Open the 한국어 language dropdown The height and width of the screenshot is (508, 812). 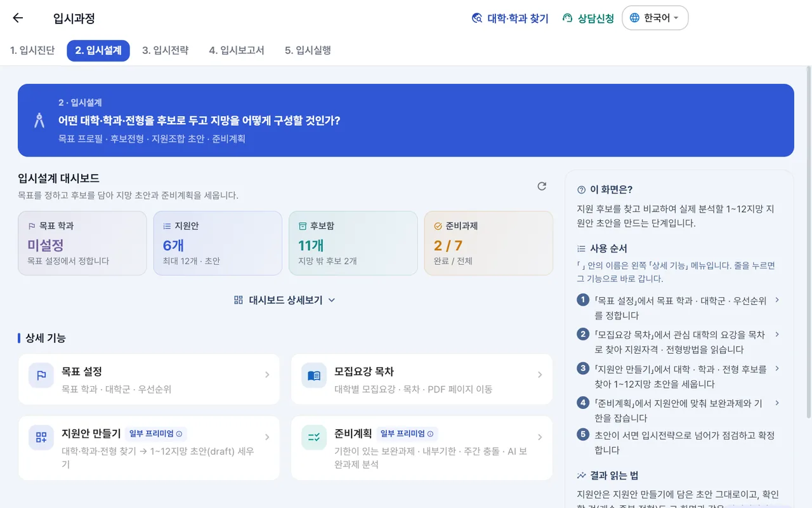pyautogui.click(x=655, y=18)
